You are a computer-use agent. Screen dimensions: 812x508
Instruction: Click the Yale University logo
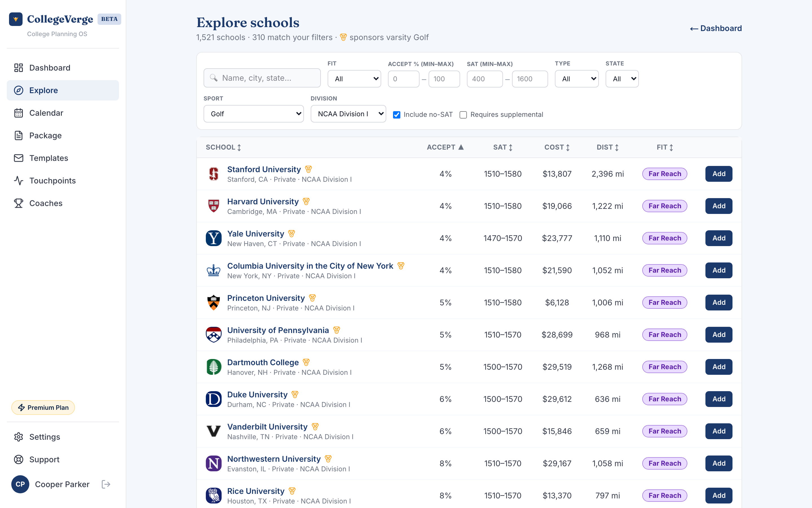(213, 238)
